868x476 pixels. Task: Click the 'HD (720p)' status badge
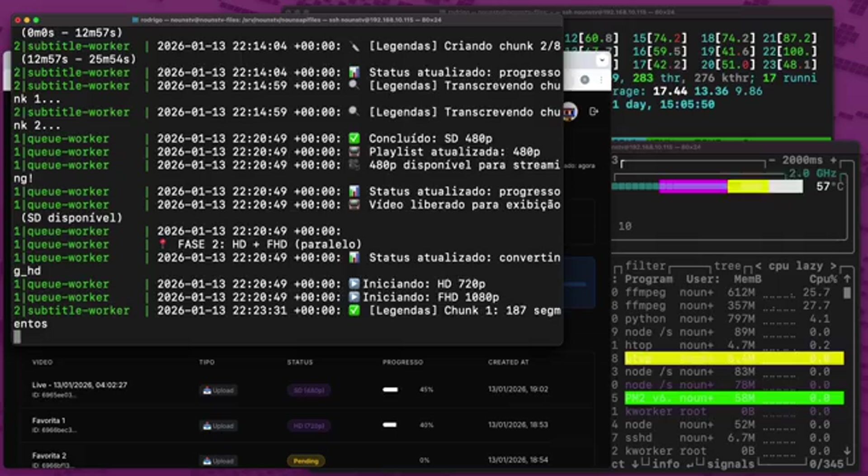point(309,426)
